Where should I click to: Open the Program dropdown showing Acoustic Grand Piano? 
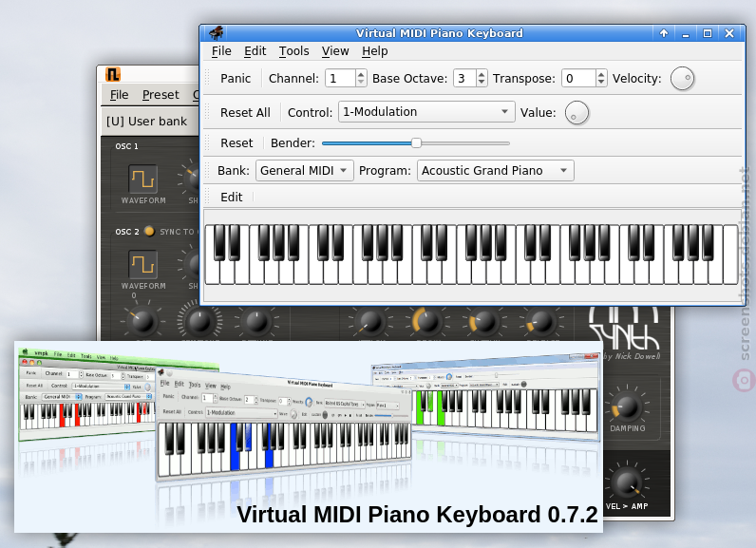pyautogui.click(x=495, y=171)
